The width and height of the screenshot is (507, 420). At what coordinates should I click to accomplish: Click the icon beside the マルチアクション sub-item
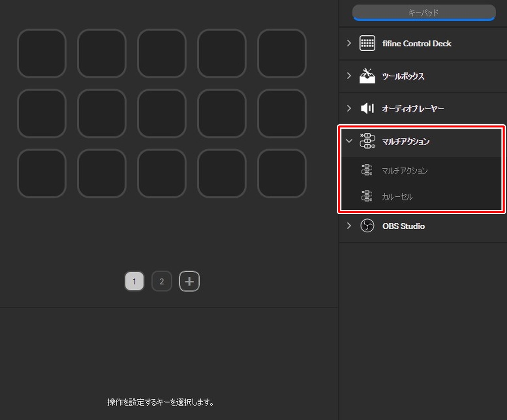(366, 170)
